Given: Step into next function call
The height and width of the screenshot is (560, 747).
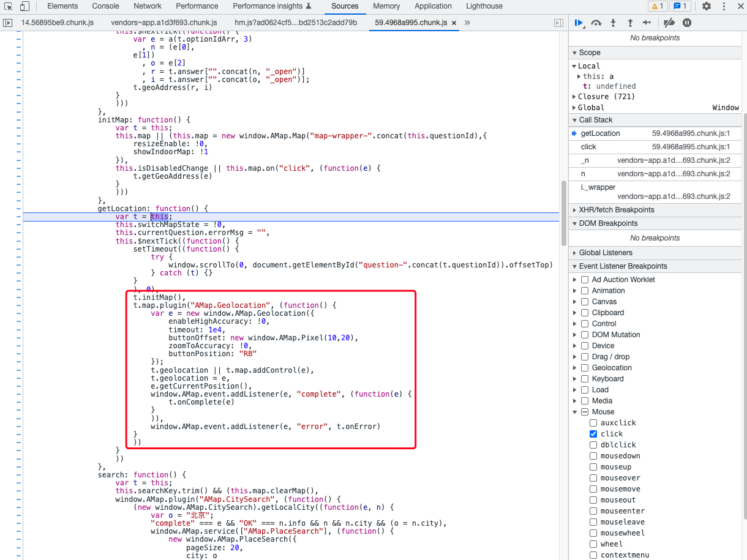Looking at the screenshot, I should point(613,23).
